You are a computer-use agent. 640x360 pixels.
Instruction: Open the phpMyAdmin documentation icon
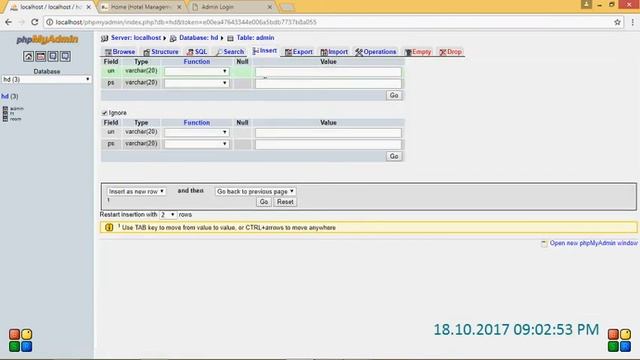pyautogui.click(x=53, y=56)
